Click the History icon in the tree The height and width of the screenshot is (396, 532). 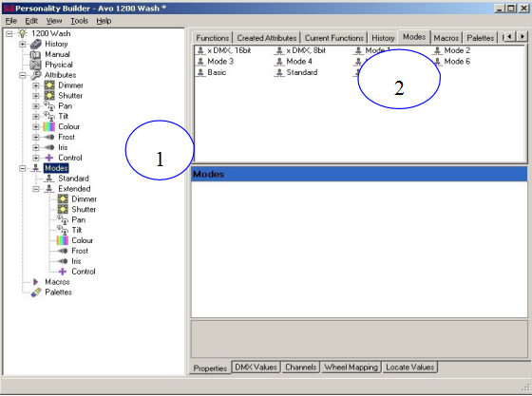(x=36, y=44)
